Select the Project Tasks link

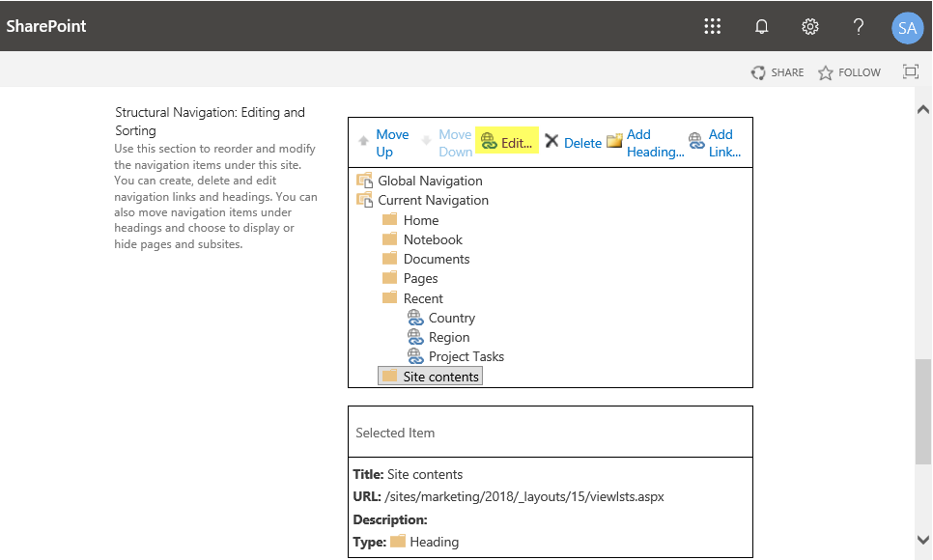click(x=466, y=355)
